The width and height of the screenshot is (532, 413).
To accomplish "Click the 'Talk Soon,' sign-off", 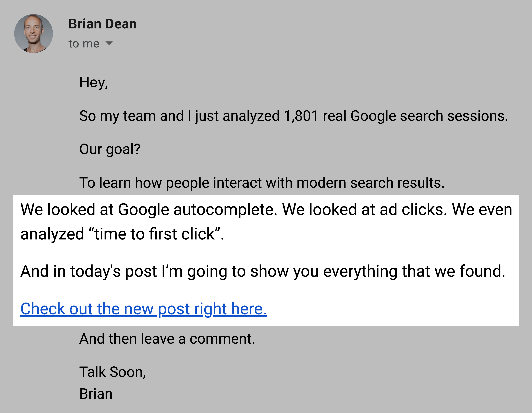I will [113, 372].
